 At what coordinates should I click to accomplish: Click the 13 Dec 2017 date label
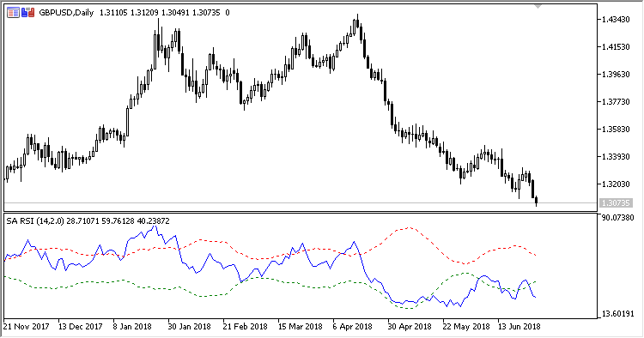point(80,327)
